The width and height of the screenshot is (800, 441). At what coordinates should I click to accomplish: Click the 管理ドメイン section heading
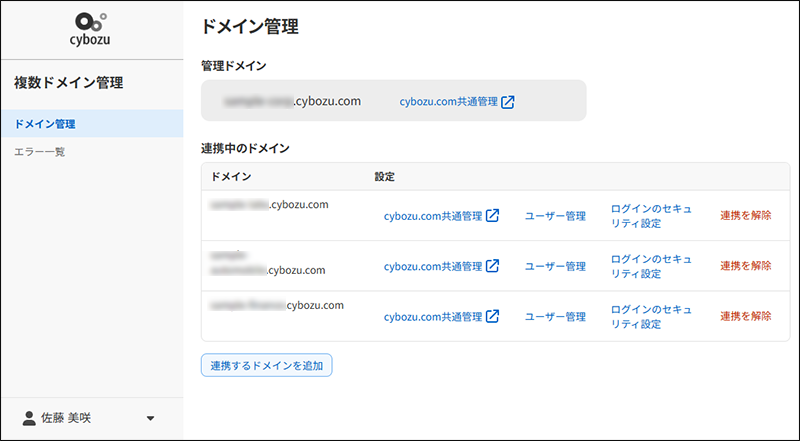coord(234,66)
